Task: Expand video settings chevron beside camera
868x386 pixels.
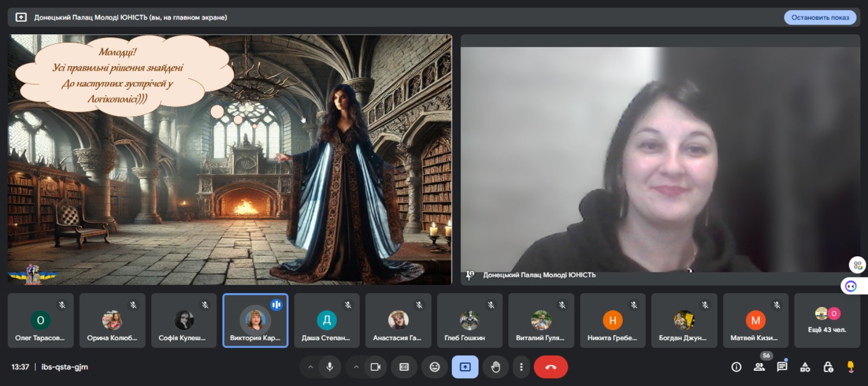Action: pos(356,367)
